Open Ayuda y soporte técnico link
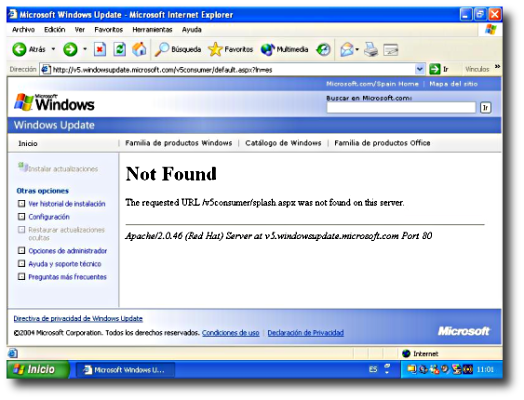The width and height of the screenshot is (524, 400). coord(65,264)
